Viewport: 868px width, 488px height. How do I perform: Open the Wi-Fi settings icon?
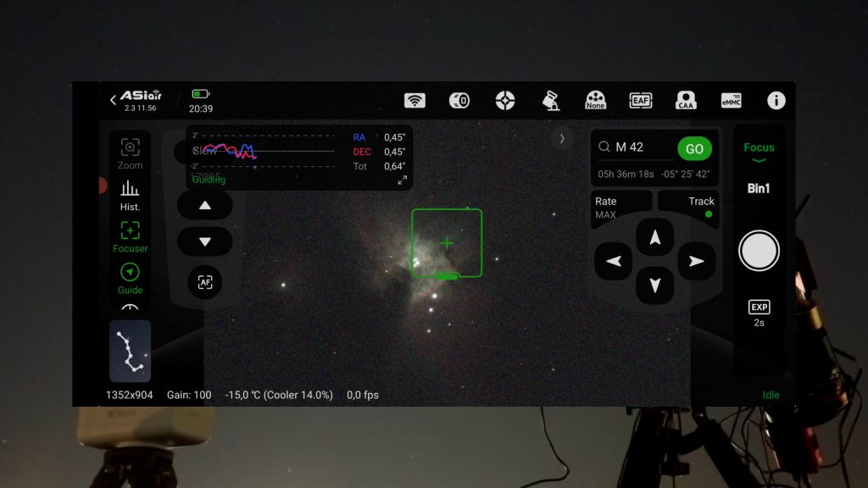pos(415,101)
